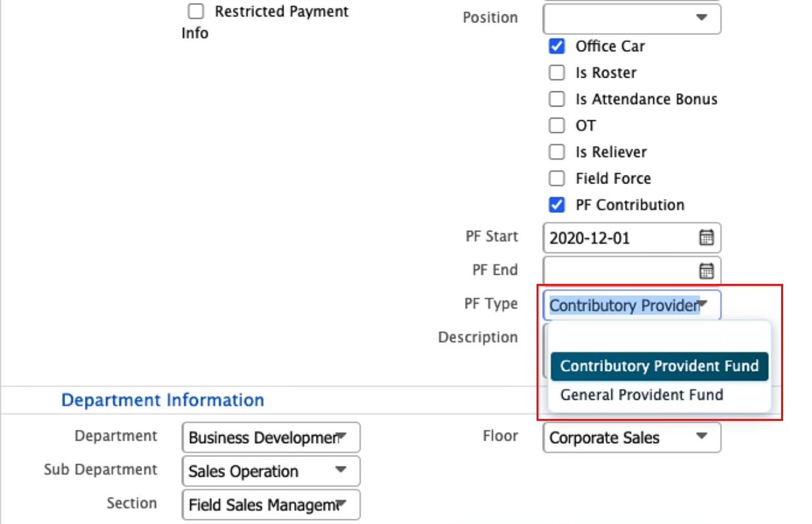Expand the Department dropdown

pos(271,438)
